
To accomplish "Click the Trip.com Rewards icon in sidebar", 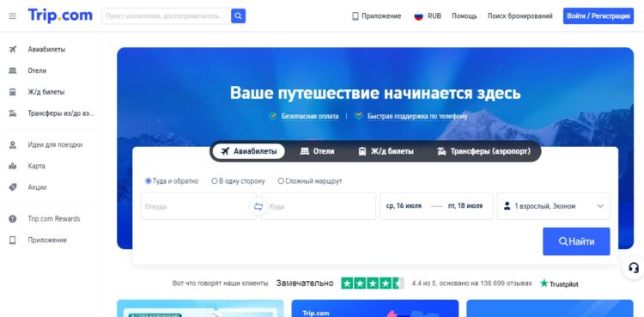I will point(13,219).
